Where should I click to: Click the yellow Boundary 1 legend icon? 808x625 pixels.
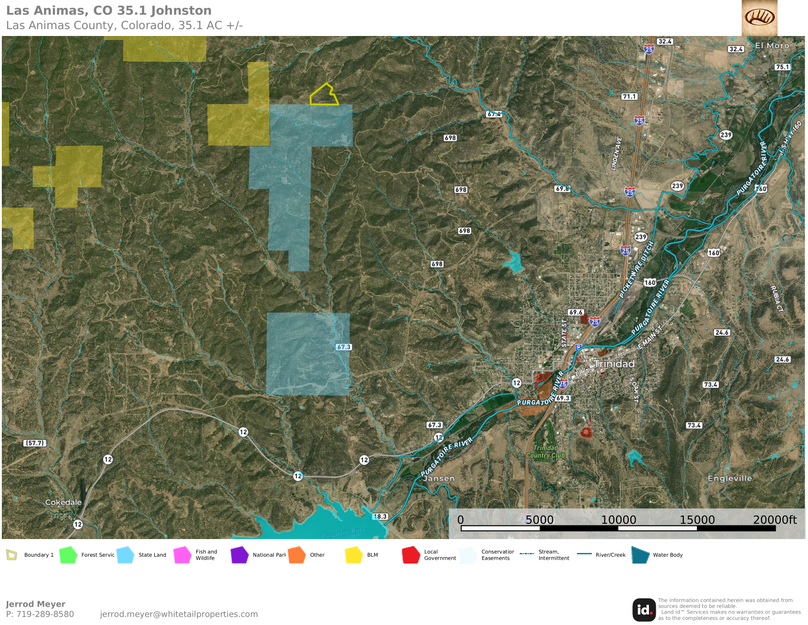pyautogui.click(x=12, y=555)
